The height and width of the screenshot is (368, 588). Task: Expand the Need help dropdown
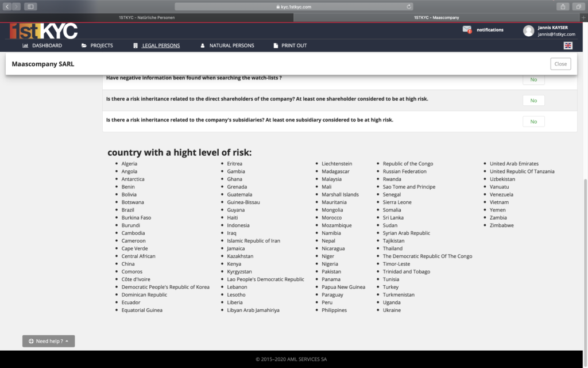coord(48,341)
